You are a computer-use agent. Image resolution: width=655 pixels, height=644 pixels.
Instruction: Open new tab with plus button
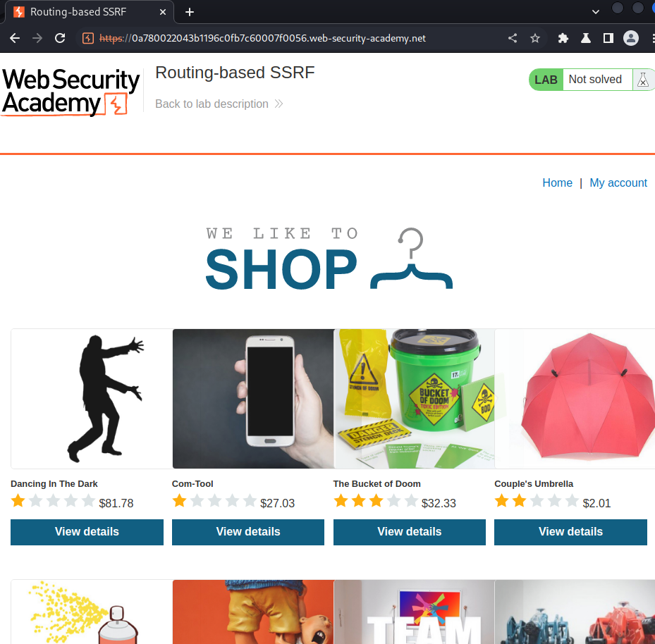click(x=189, y=12)
